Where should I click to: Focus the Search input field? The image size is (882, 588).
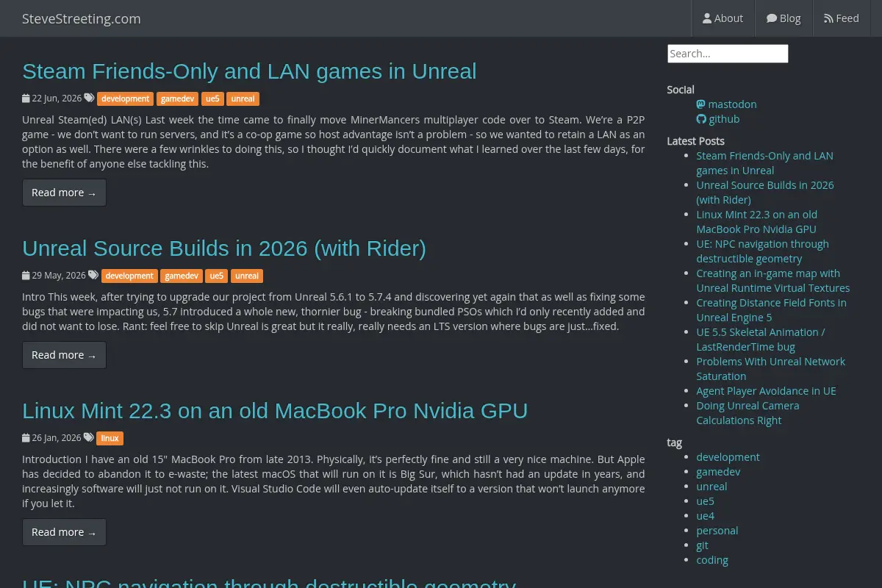(728, 54)
